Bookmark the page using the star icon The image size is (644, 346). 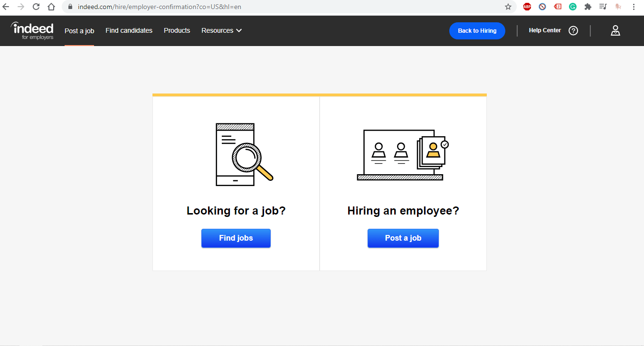pos(509,7)
